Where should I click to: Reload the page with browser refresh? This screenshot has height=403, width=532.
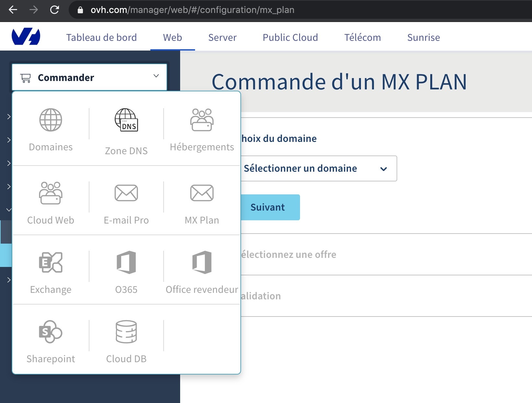tap(54, 10)
